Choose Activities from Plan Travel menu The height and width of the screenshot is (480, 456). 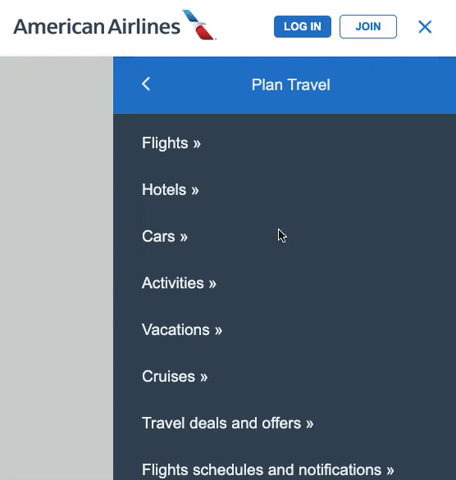pos(179,283)
